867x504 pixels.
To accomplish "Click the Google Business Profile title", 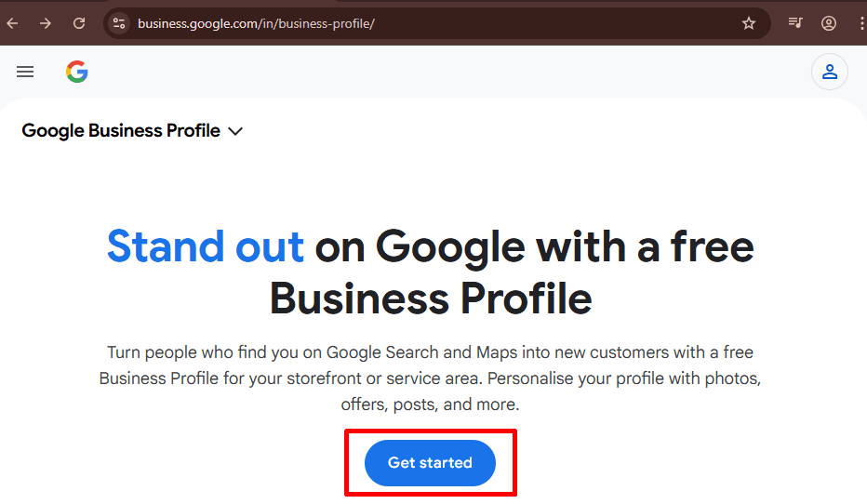I will (x=121, y=131).
